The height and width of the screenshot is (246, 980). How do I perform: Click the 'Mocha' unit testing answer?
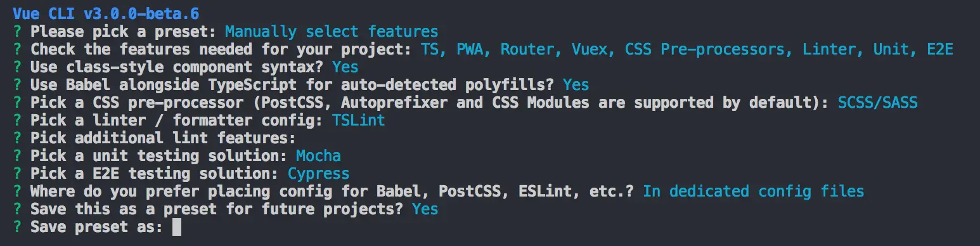318,155
